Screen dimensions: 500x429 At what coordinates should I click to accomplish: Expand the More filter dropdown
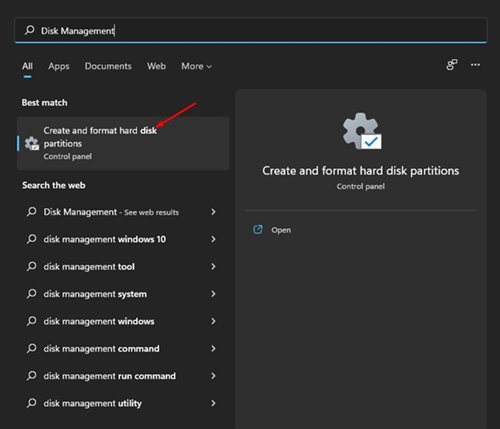(x=196, y=66)
